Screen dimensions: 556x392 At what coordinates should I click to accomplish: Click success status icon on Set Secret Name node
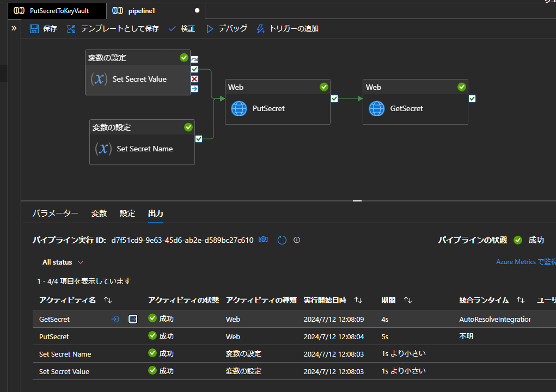pos(188,127)
